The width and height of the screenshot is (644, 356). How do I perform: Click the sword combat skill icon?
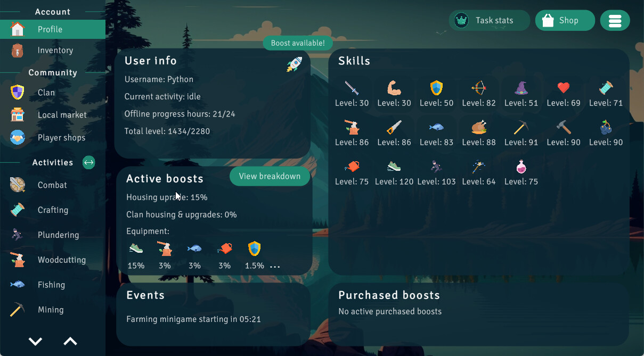tap(351, 88)
